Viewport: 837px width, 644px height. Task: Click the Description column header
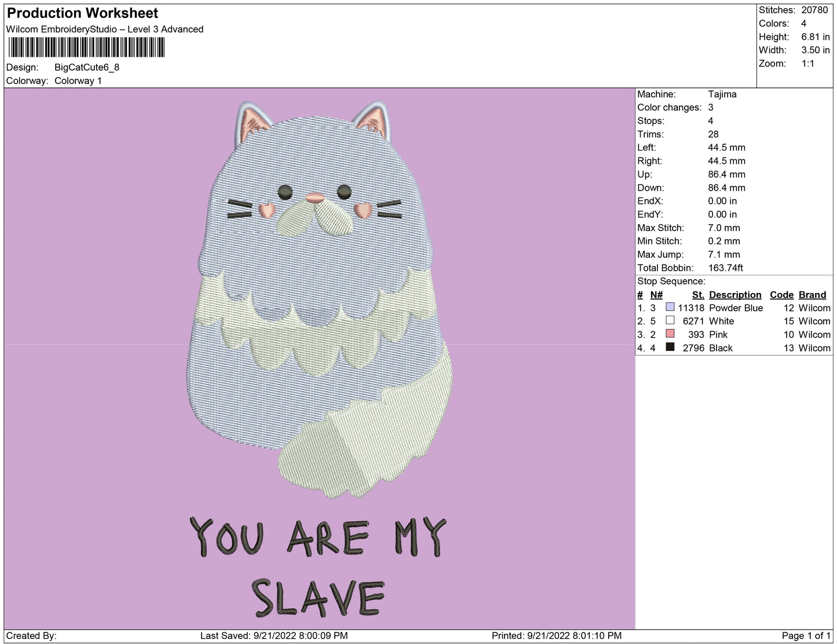[734, 294]
